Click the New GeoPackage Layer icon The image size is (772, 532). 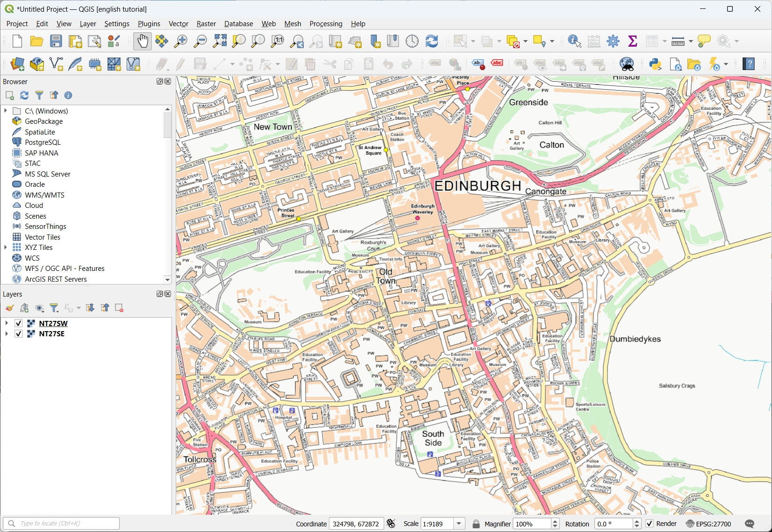pyautogui.click(x=37, y=64)
